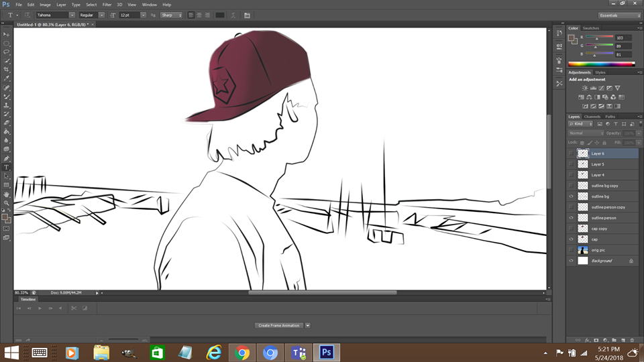Click the text color swatch in options bar
The width and height of the screenshot is (644, 362).
pyautogui.click(x=220, y=15)
